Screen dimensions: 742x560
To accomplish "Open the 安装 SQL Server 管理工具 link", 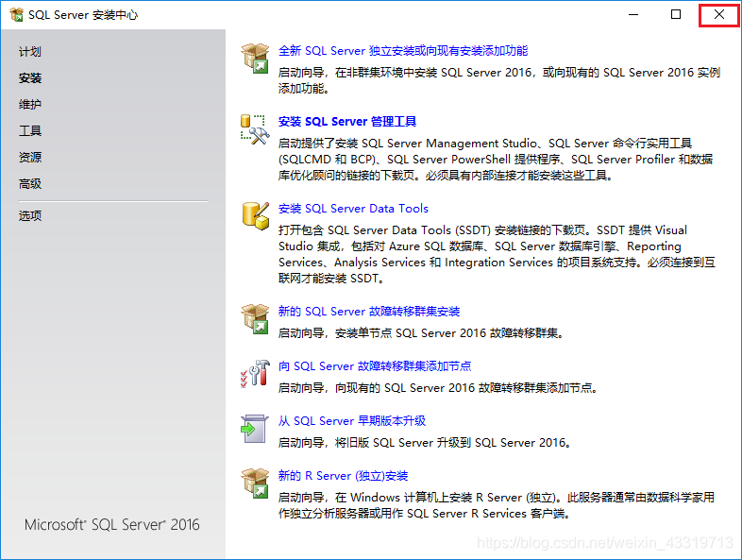I will (346, 122).
